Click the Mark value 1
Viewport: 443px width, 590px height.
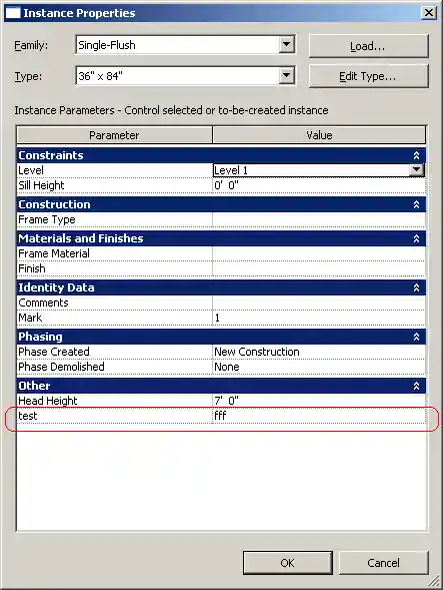(x=319, y=318)
